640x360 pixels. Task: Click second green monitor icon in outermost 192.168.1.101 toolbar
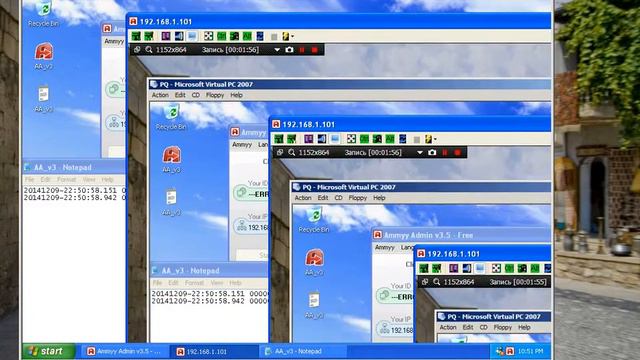point(149,36)
